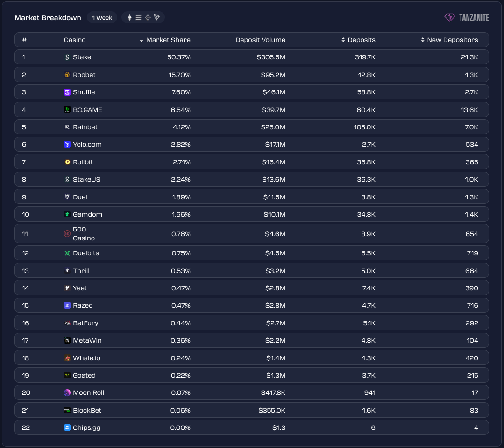Click BlockBet's $355.0K deposit volume
The height and width of the screenshot is (448, 504).
click(x=272, y=410)
